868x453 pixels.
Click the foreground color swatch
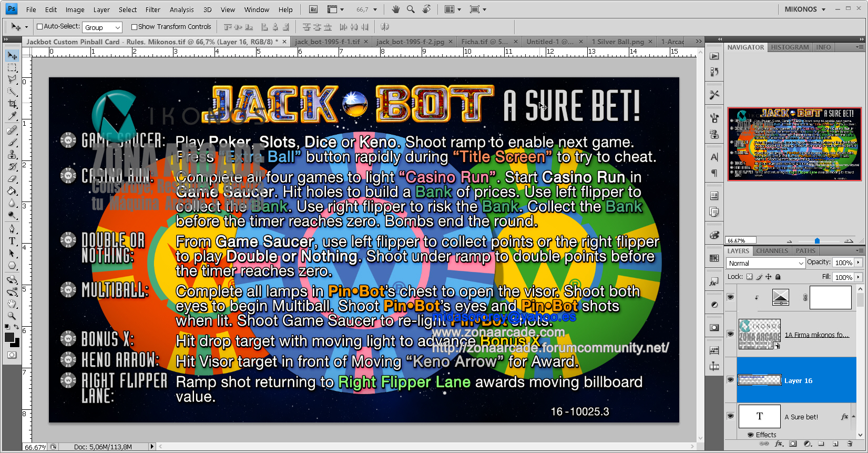pyautogui.click(x=9, y=337)
